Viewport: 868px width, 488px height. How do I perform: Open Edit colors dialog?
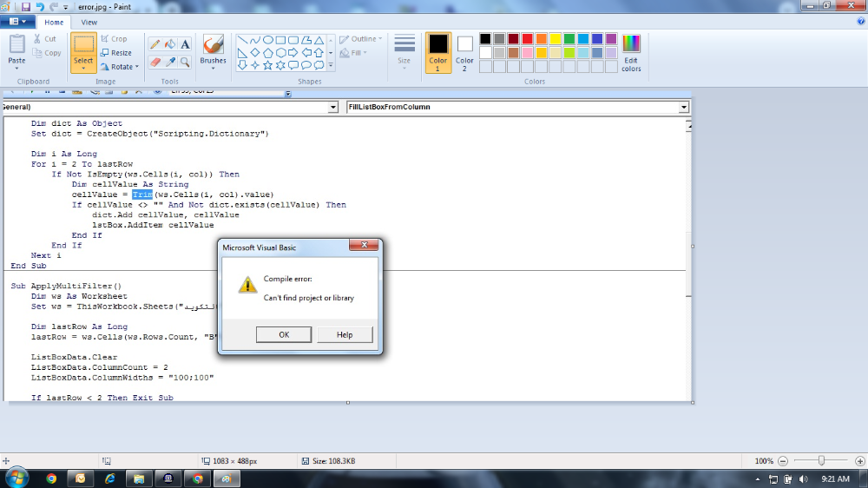pyautogui.click(x=631, y=54)
